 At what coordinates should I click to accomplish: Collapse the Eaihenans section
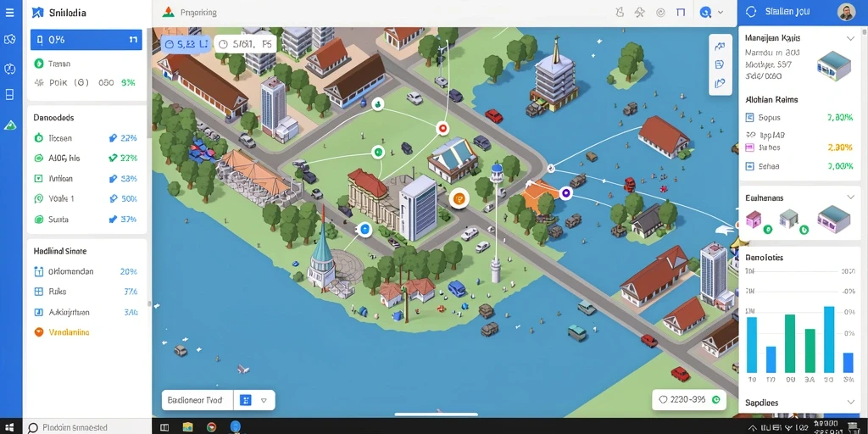click(x=850, y=197)
